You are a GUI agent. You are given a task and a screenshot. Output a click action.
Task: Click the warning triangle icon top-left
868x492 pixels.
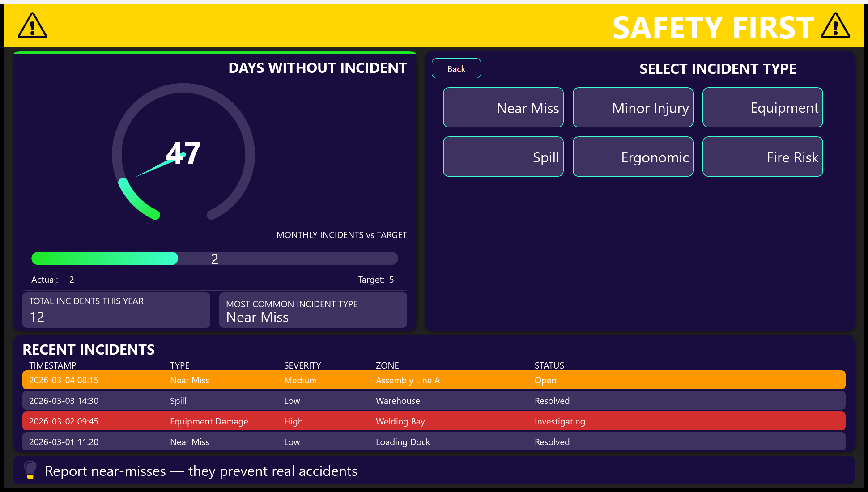pyautogui.click(x=32, y=26)
